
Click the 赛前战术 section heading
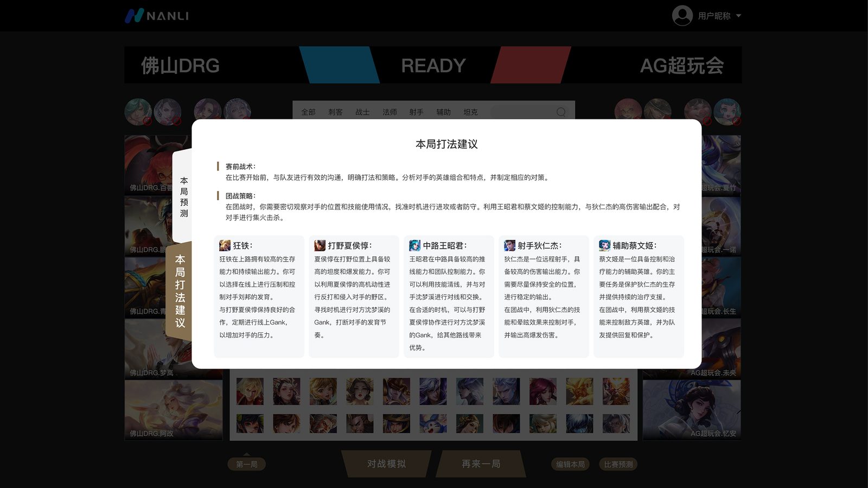(x=240, y=167)
